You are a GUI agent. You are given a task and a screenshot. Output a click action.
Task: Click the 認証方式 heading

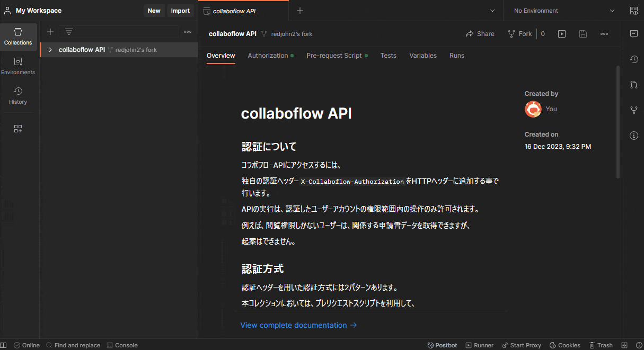coord(262,269)
